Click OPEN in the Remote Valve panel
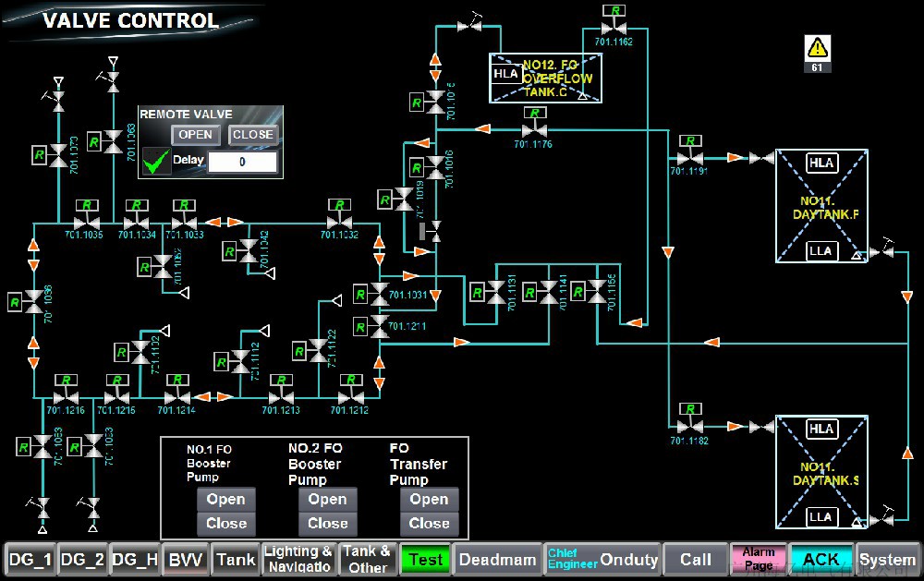Viewport: 924px width, 581px height. point(196,135)
